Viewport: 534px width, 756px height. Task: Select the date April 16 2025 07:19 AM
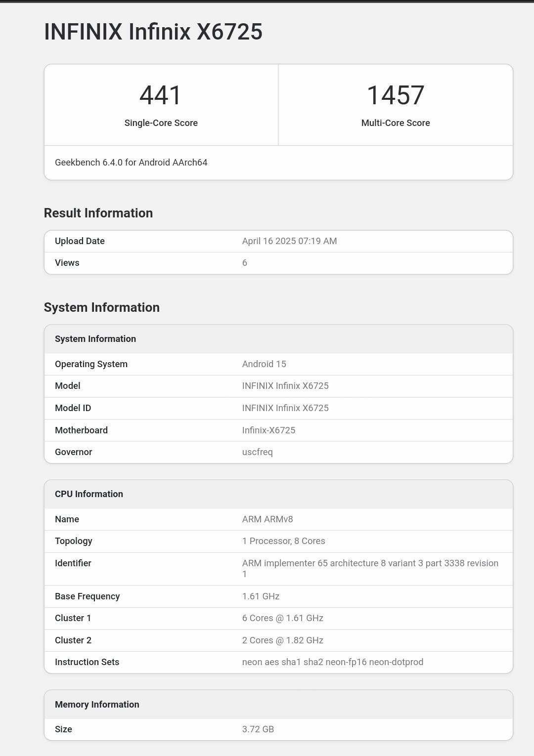click(x=289, y=241)
